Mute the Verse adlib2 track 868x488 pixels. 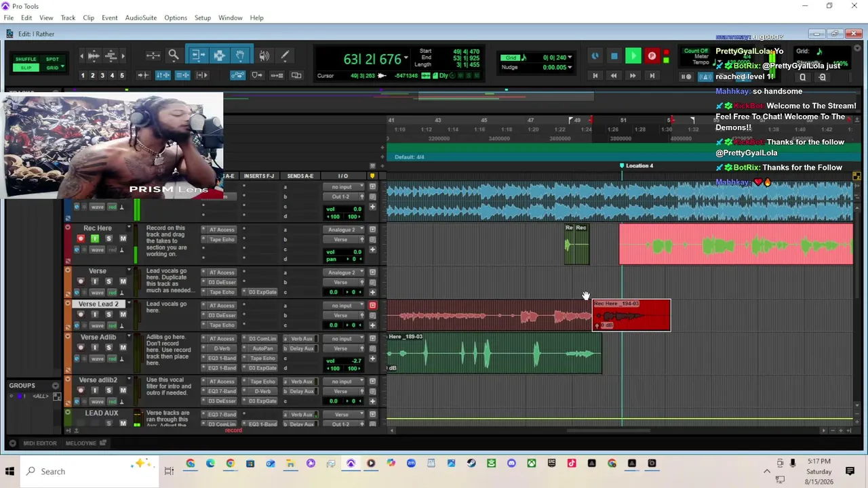point(123,390)
